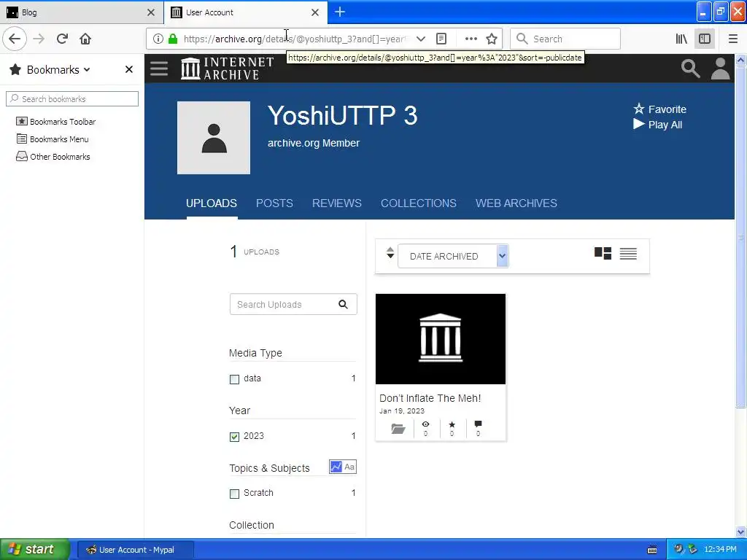The width and height of the screenshot is (747, 560).
Task: Select User Account - Mypal taskbar button
Action: (135, 550)
